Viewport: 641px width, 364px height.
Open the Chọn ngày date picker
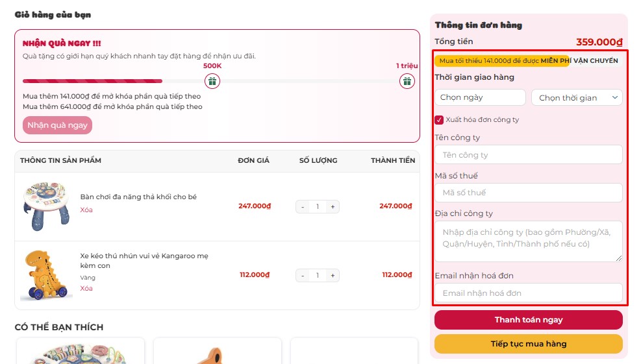click(480, 98)
